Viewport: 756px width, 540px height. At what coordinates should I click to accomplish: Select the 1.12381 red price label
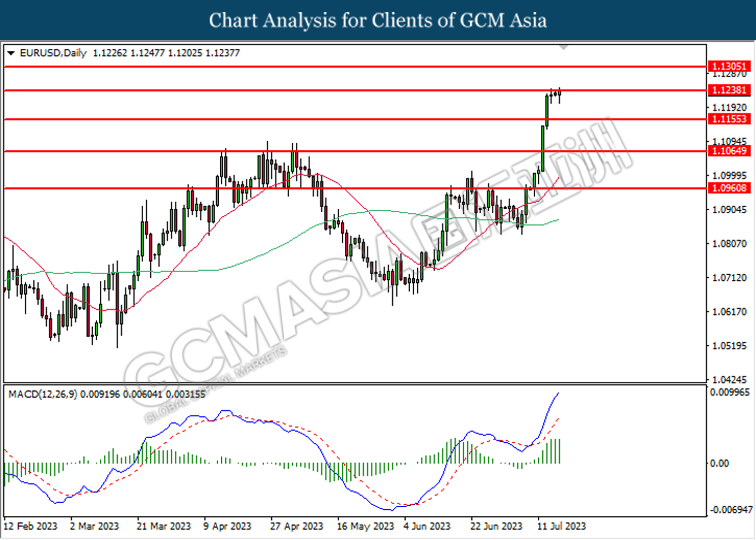pos(729,90)
